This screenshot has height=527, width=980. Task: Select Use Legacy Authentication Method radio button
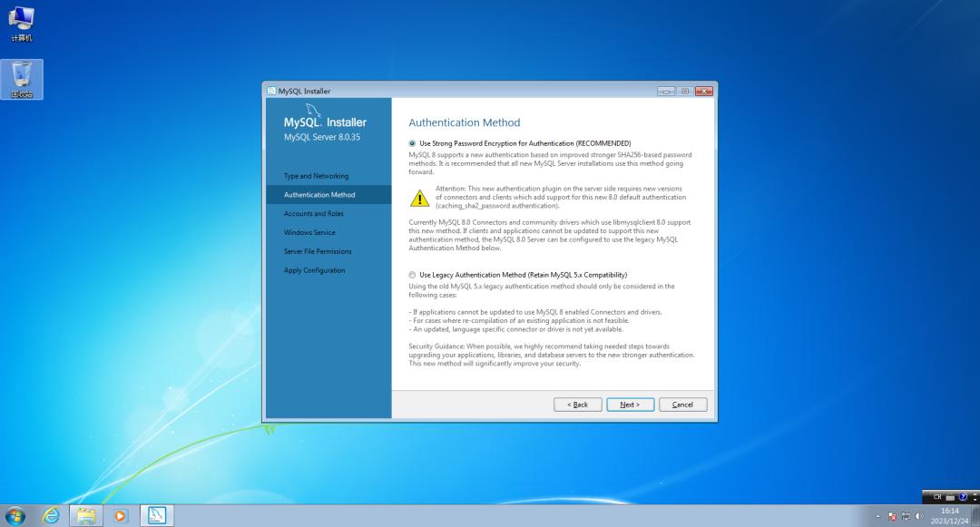(x=412, y=275)
